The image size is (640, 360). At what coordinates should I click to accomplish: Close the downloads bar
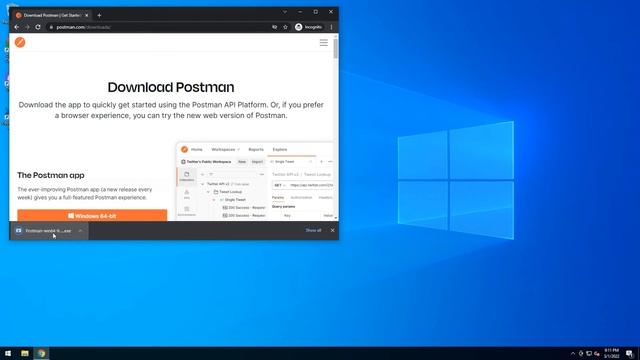coord(333,231)
